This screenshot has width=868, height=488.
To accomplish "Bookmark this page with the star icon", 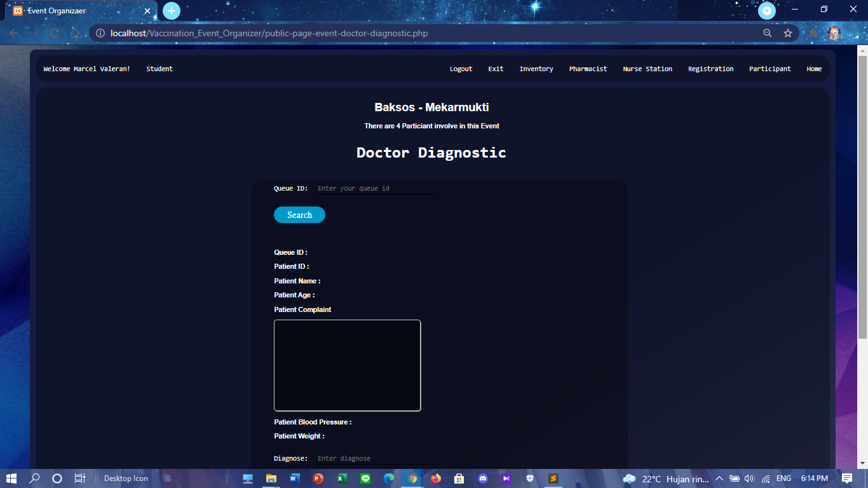I will tap(787, 33).
